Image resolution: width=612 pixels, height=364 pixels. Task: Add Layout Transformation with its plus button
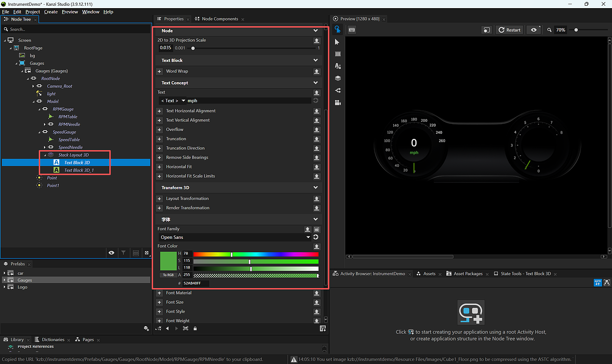160,199
